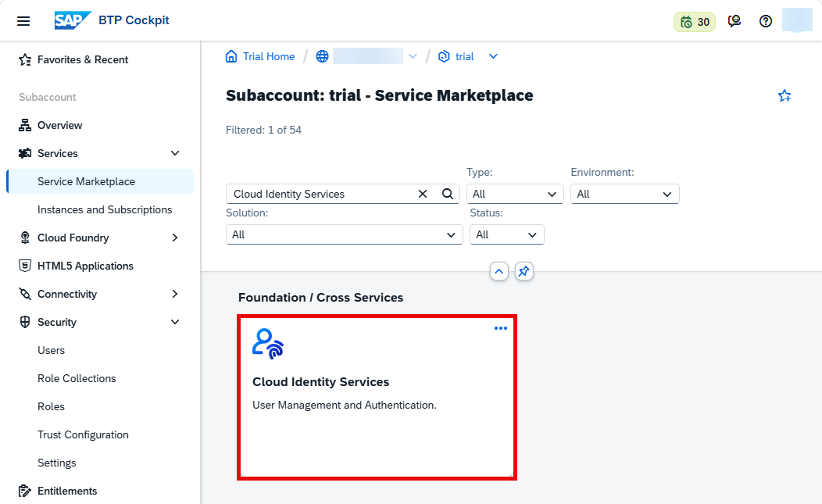822x504 pixels.
Task: Click the trial subaccount icon in breadcrumb
Action: 444,56
